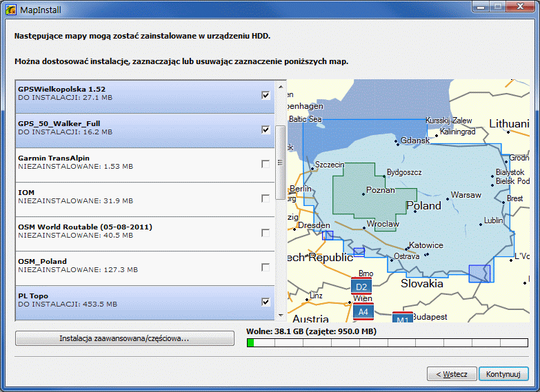540x392 pixels.
Task: Click Poznan label on the map preview
Action: [x=381, y=190]
